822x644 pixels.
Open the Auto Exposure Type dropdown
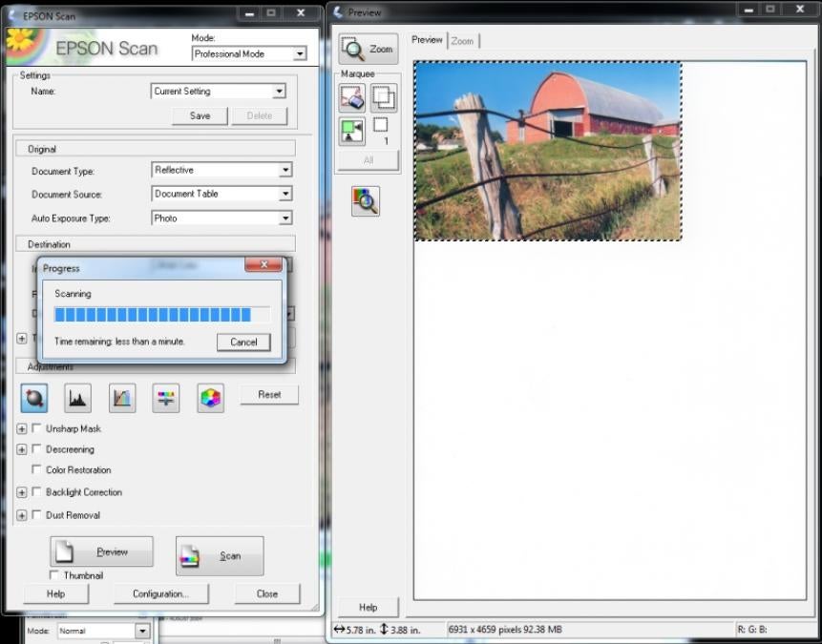(221, 218)
